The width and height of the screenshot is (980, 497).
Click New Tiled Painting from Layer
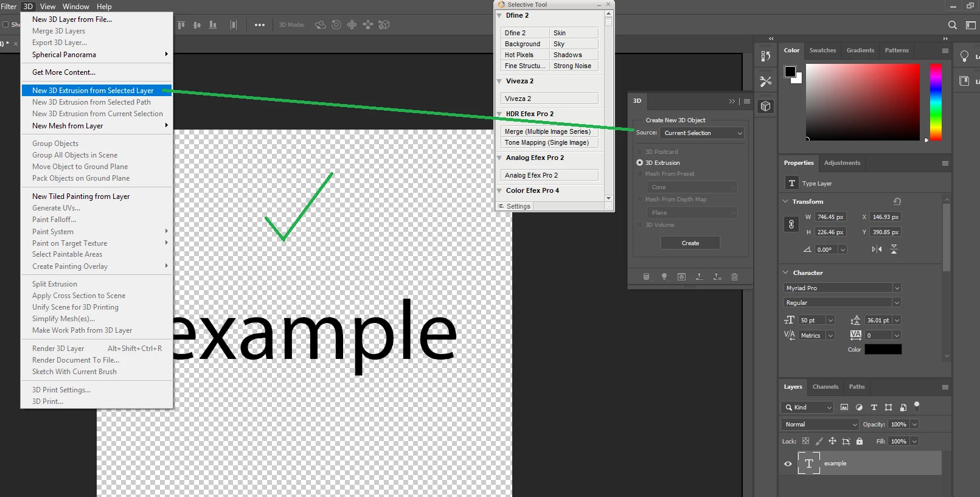point(81,196)
